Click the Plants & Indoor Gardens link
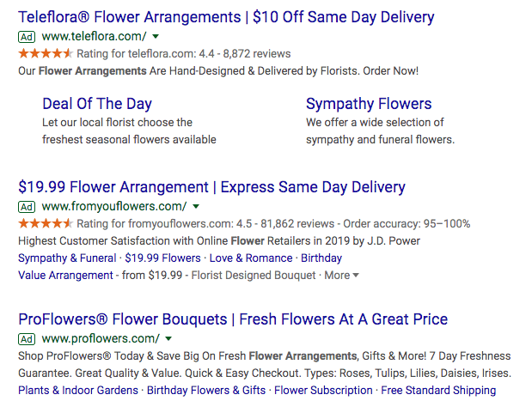The height and width of the screenshot is (413, 532). [x=78, y=391]
